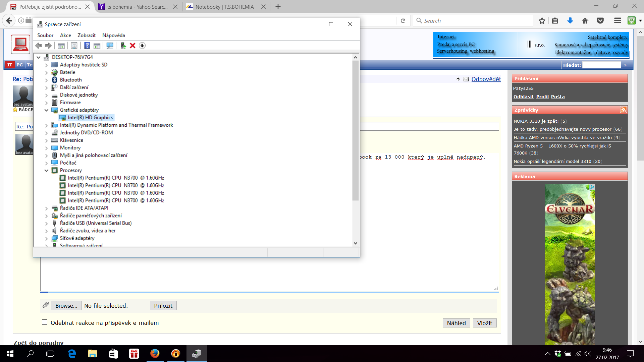Click the Hledat search input field
The image size is (644, 362).
[601, 65]
